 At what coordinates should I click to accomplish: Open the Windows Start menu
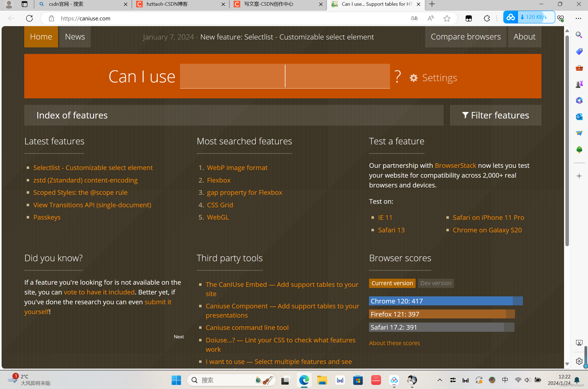point(176,380)
